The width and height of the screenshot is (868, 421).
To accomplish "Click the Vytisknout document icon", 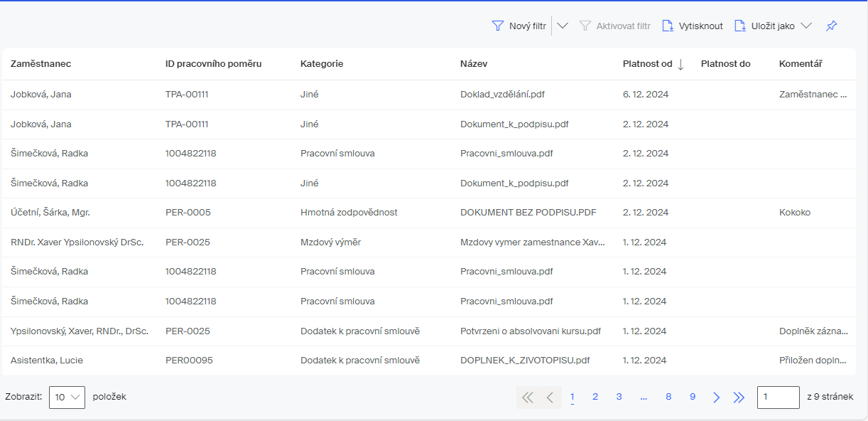I will [668, 26].
